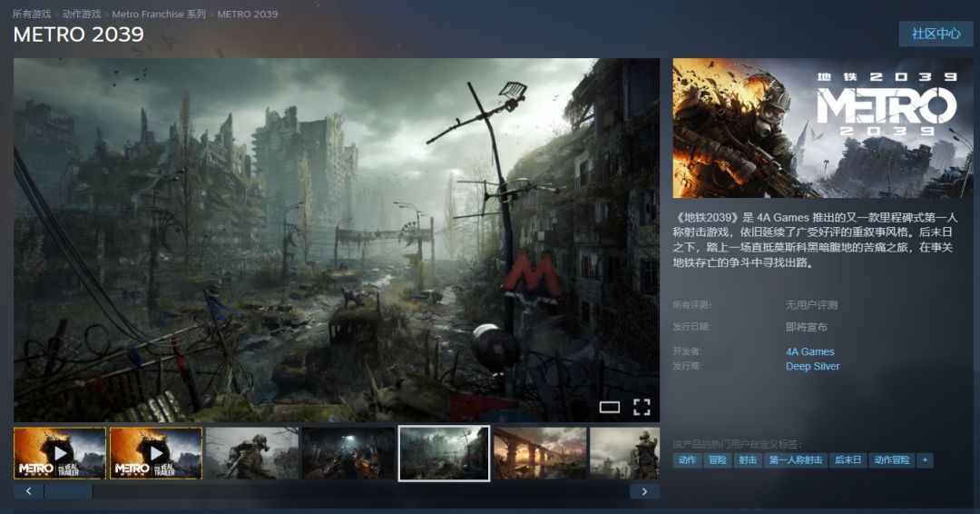Select the highlighted ruined city thumbnail

click(445, 453)
